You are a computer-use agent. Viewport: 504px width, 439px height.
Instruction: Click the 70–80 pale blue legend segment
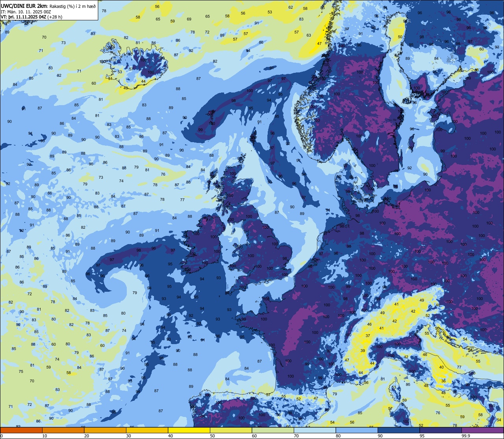pyautogui.click(x=315, y=430)
